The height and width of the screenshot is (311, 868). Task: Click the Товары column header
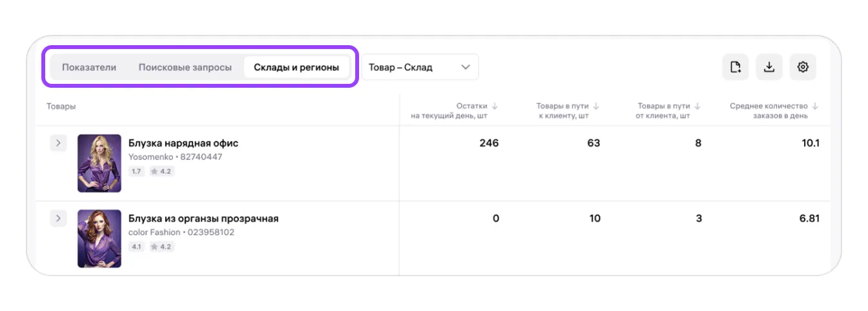click(x=61, y=106)
